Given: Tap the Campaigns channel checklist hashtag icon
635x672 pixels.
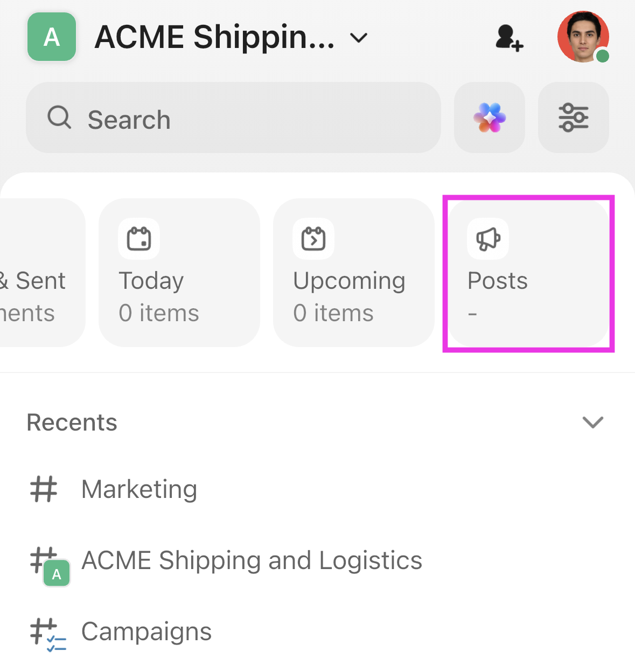Looking at the screenshot, I should click(x=44, y=632).
